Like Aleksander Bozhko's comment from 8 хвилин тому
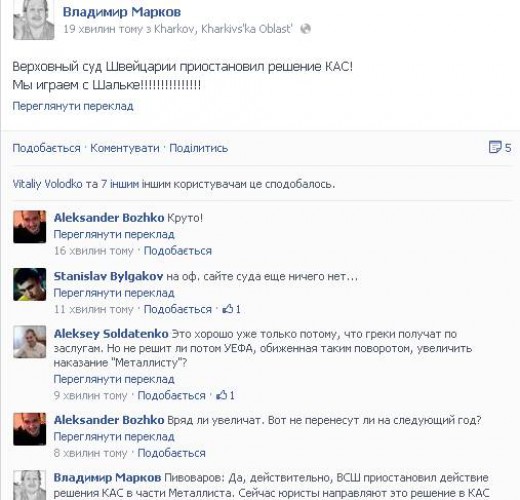This screenshot has height=500, width=520. coord(172,453)
